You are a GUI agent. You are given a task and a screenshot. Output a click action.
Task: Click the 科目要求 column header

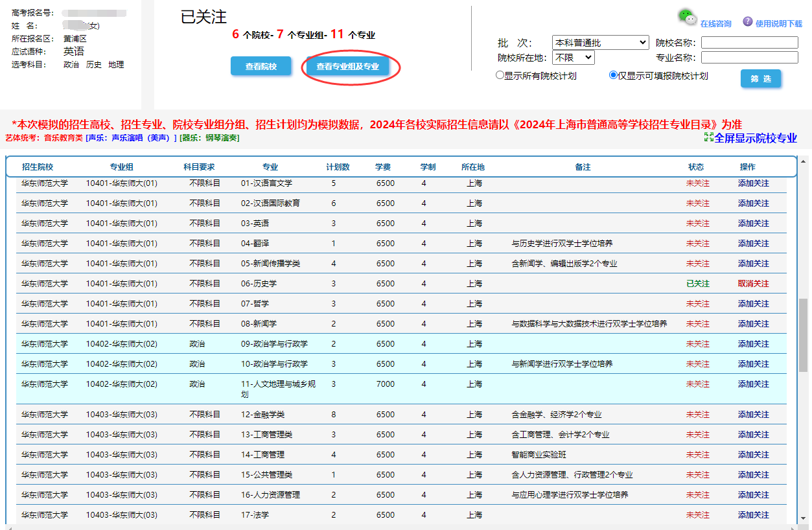(x=199, y=167)
